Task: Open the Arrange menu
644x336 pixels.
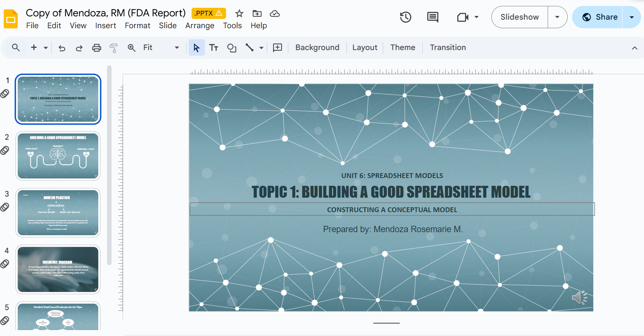Action: click(x=200, y=26)
